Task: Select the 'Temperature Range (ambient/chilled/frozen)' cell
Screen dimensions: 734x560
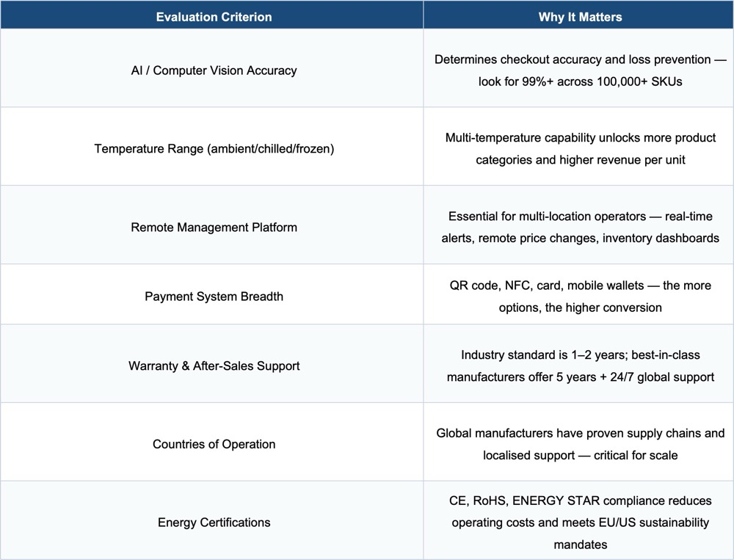Action: click(x=214, y=149)
